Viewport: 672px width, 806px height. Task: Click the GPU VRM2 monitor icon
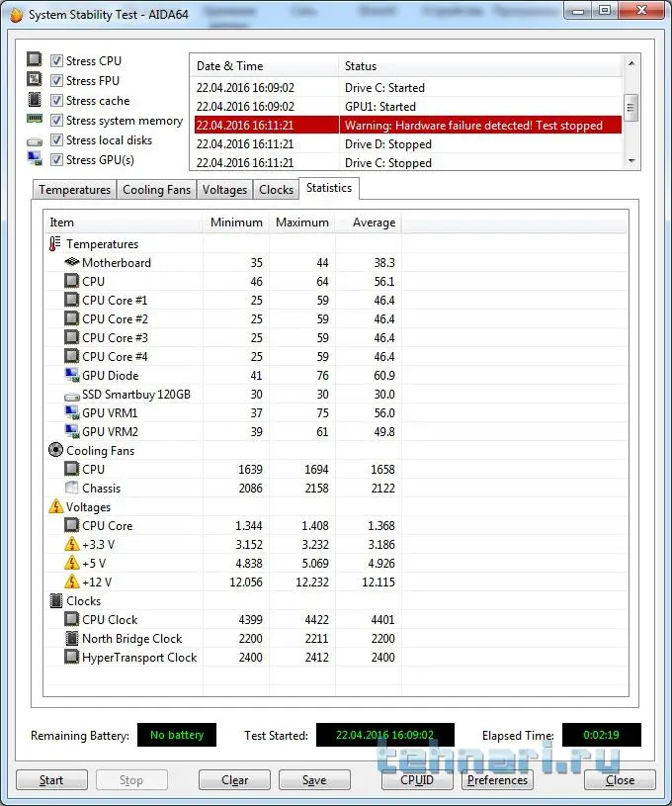[x=71, y=431]
